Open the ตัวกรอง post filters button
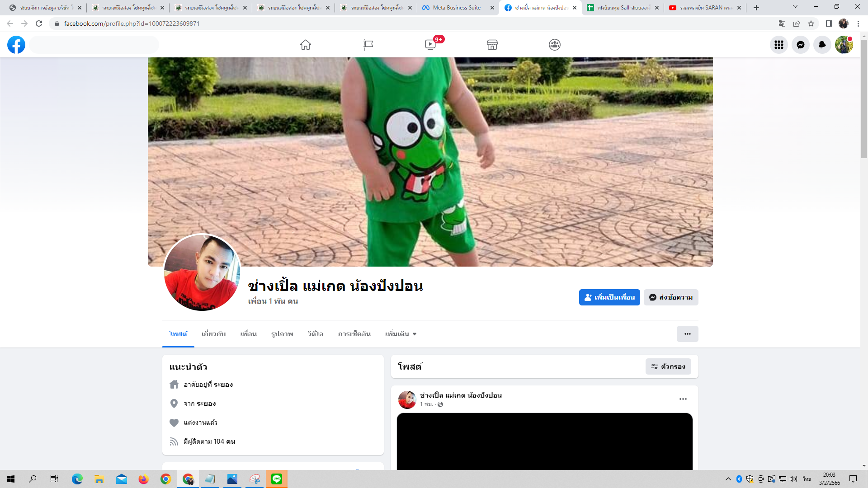This screenshot has width=868, height=488. [x=668, y=366]
